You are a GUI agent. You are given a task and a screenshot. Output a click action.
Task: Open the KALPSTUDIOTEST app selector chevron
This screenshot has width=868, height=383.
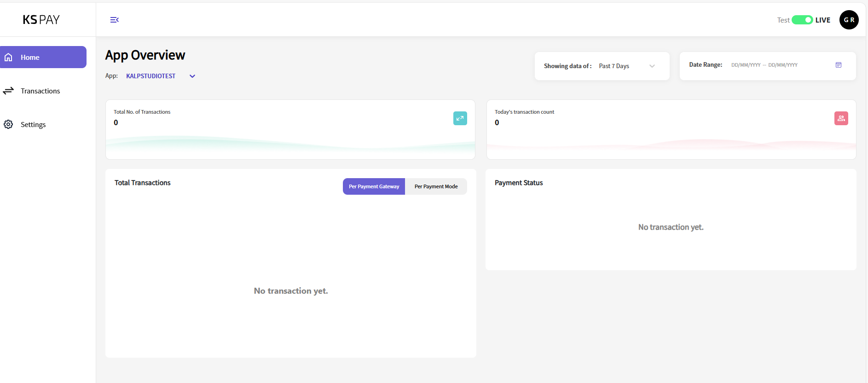click(x=192, y=76)
